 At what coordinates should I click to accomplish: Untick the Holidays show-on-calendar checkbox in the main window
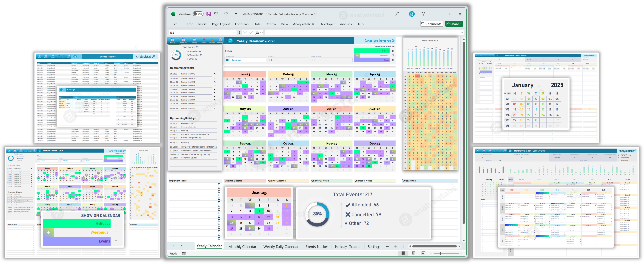click(x=393, y=51)
